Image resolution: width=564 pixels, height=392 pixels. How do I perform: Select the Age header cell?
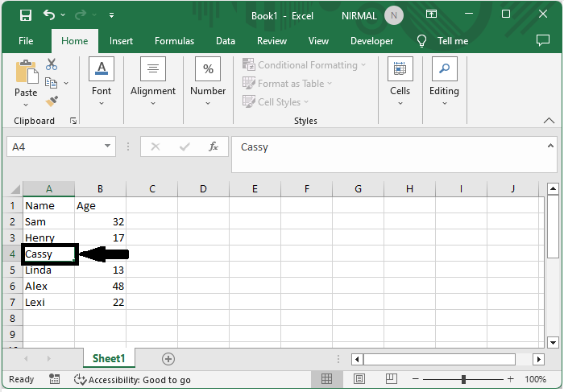coord(101,205)
